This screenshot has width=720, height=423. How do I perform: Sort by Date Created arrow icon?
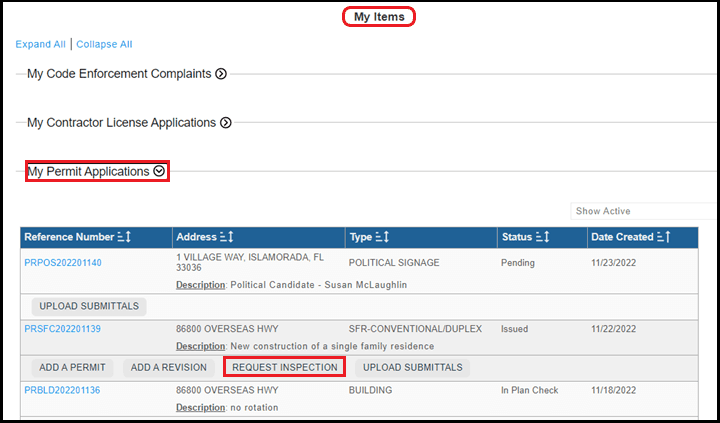(663, 237)
